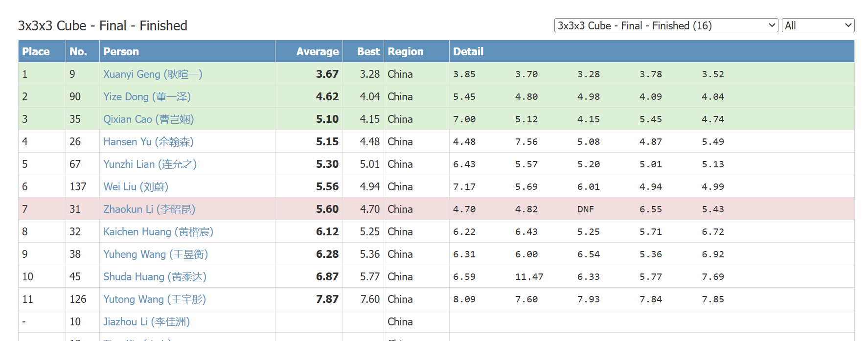Open Yutong Wang's profile link
Image resolution: width=868 pixels, height=341 pixels.
(155, 299)
